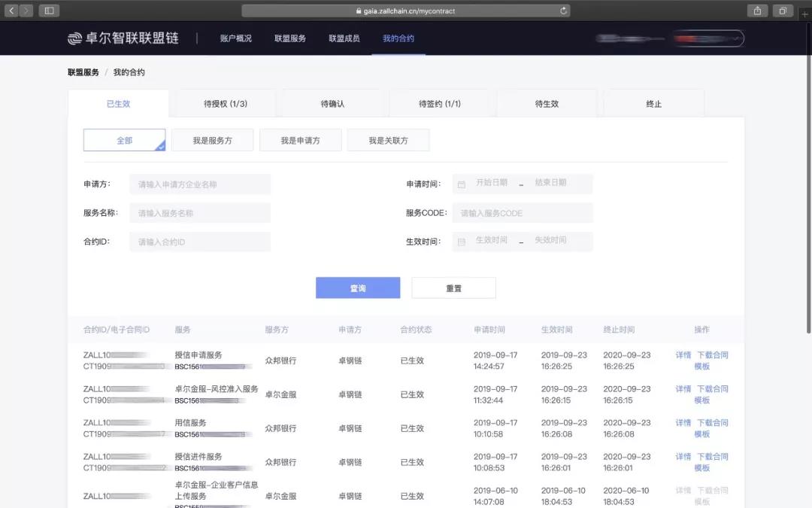Click the calendar icon in 生效时间 field
The height and width of the screenshot is (508, 812).
462,242
